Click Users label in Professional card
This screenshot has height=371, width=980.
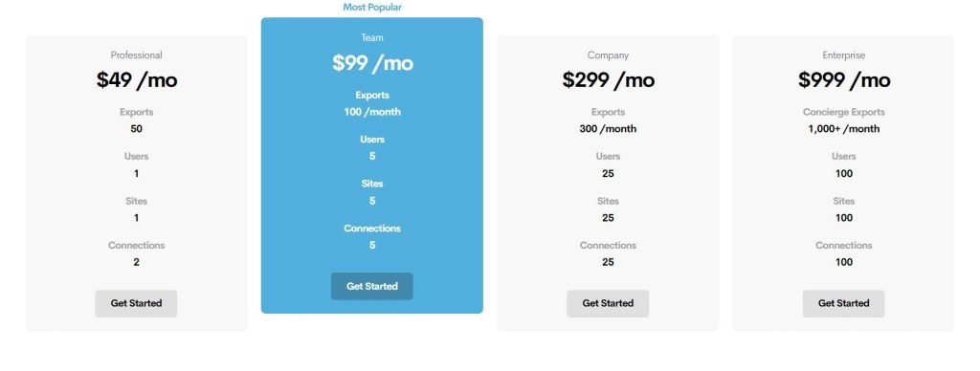tap(136, 156)
